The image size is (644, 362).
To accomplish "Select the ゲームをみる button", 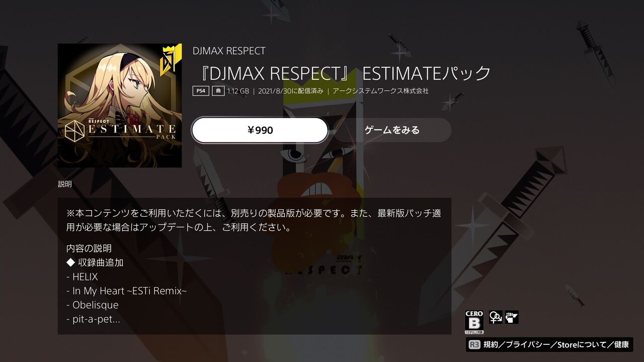I will [392, 130].
